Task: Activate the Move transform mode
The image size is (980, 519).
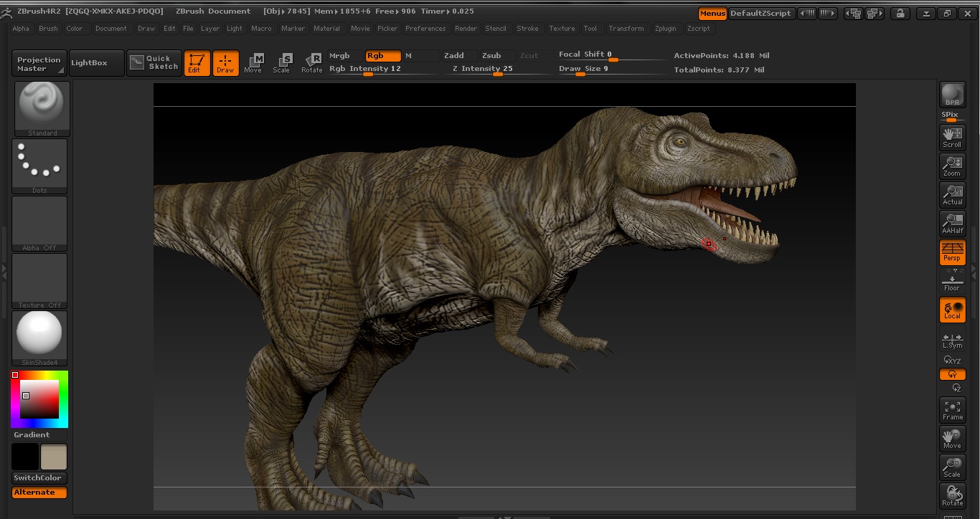Action: pyautogui.click(x=253, y=62)
